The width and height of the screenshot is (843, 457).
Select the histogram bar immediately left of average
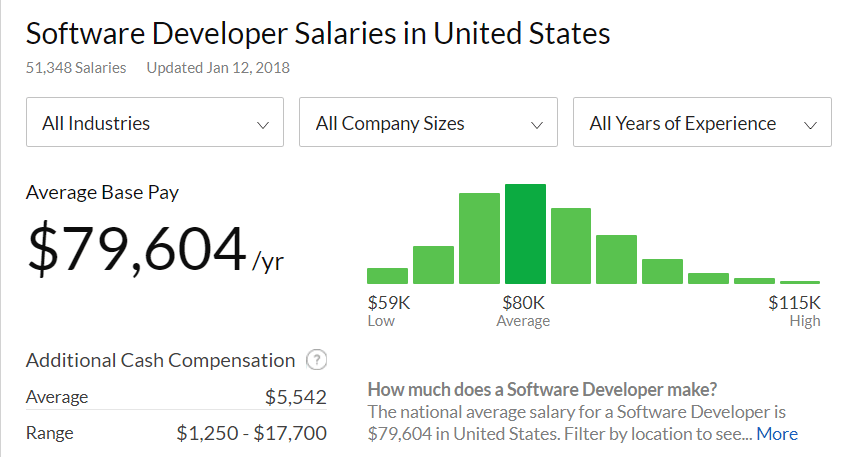(x=479, y=239)
